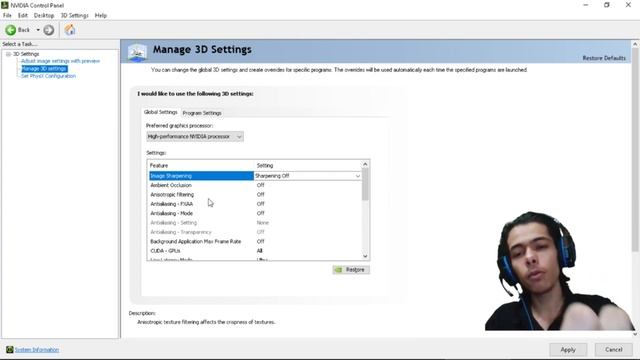Click the Off value for Ambient Occlusion
The image size is (640, 360).
click(x=261, y=185)
